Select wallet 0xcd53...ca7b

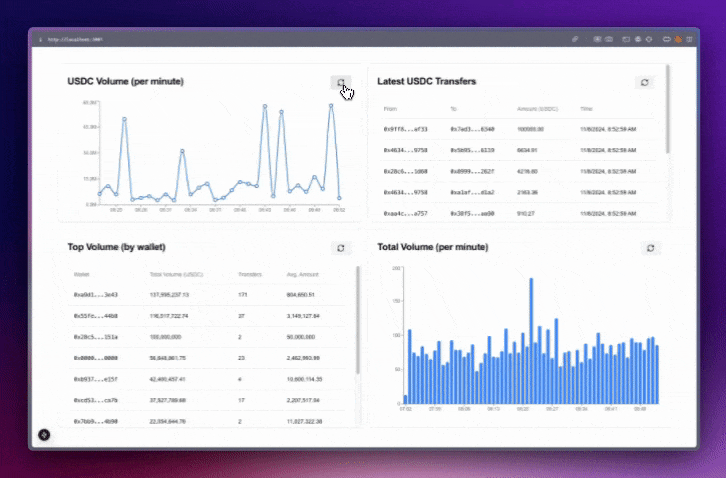pos(96,400)
